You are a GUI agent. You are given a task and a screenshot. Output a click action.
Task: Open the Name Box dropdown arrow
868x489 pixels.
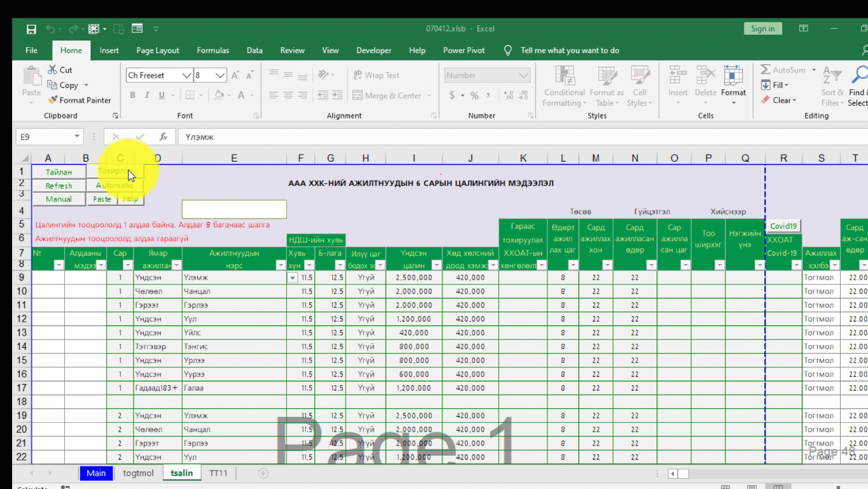[77, 137]
